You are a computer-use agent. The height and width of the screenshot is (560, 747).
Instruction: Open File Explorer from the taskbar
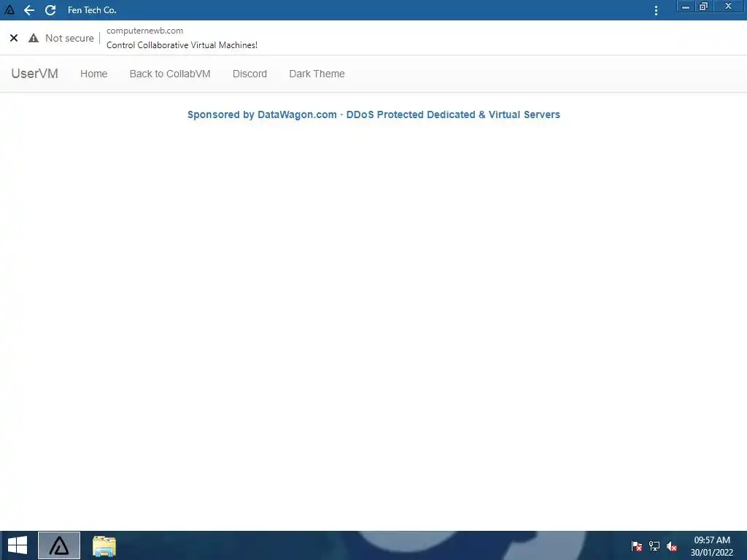coord(104,546)
